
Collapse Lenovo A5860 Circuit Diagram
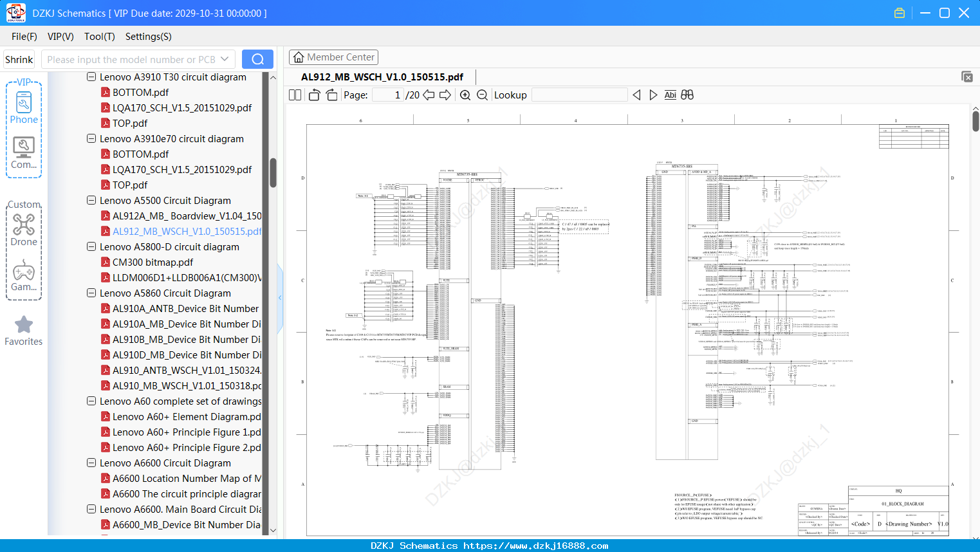point(91,293)
